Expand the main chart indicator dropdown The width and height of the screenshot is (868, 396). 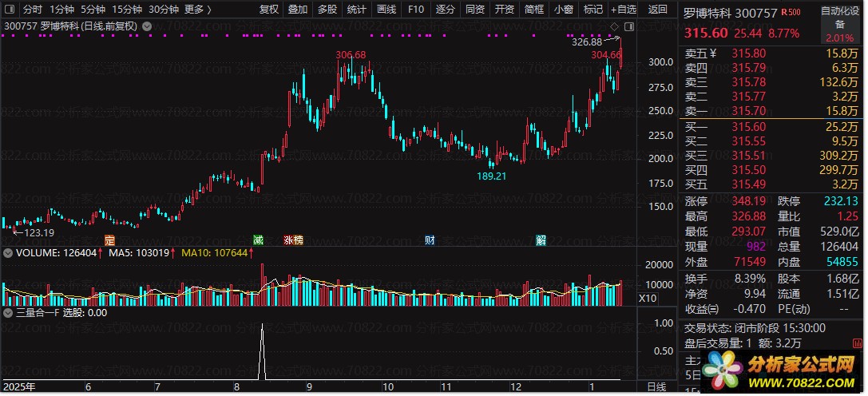click(x=146, y=26)
